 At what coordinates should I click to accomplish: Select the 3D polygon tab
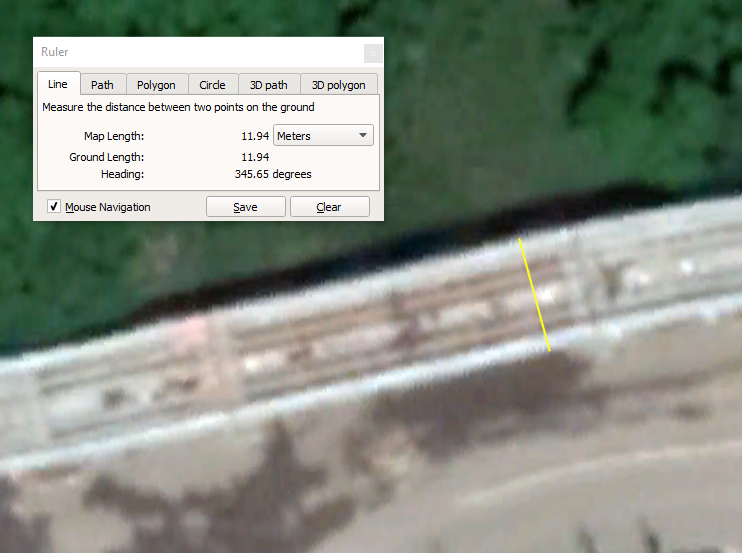[x=339, y=85]
